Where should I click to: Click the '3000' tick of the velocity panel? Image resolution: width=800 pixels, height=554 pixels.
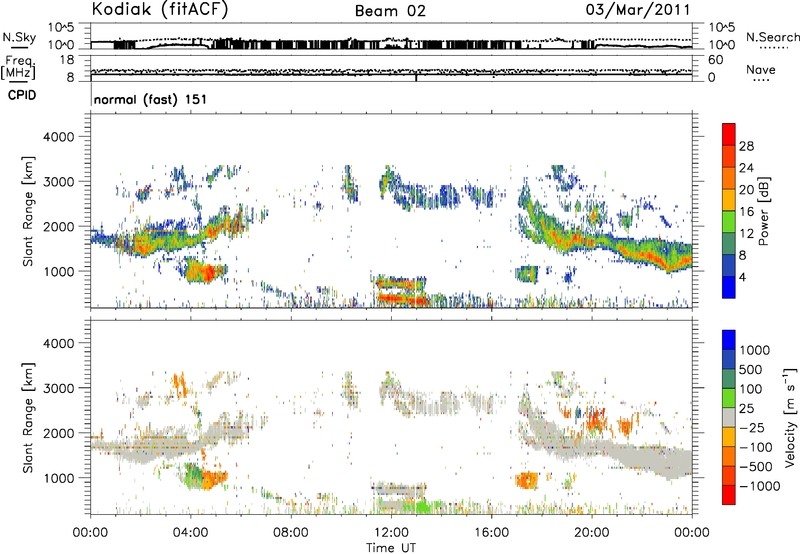(x=58, y=388)
